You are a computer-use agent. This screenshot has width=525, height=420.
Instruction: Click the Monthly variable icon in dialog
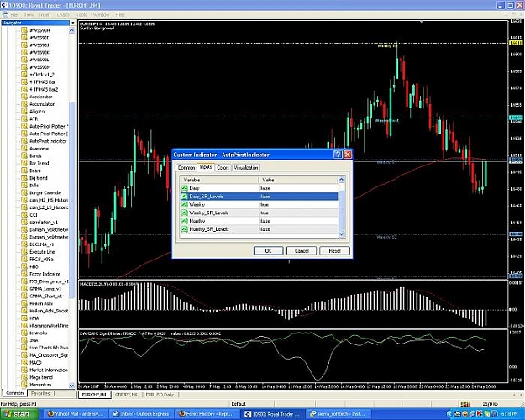[x=184, y=221]
